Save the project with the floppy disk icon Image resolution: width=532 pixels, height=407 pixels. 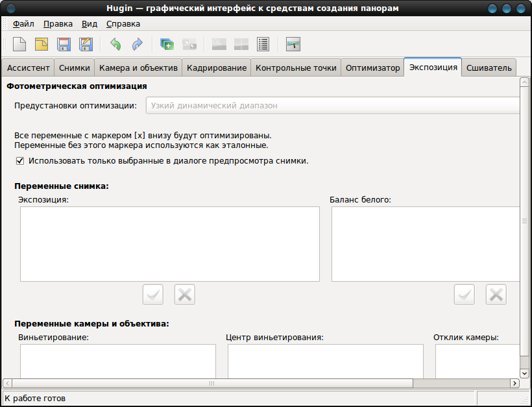64,44
